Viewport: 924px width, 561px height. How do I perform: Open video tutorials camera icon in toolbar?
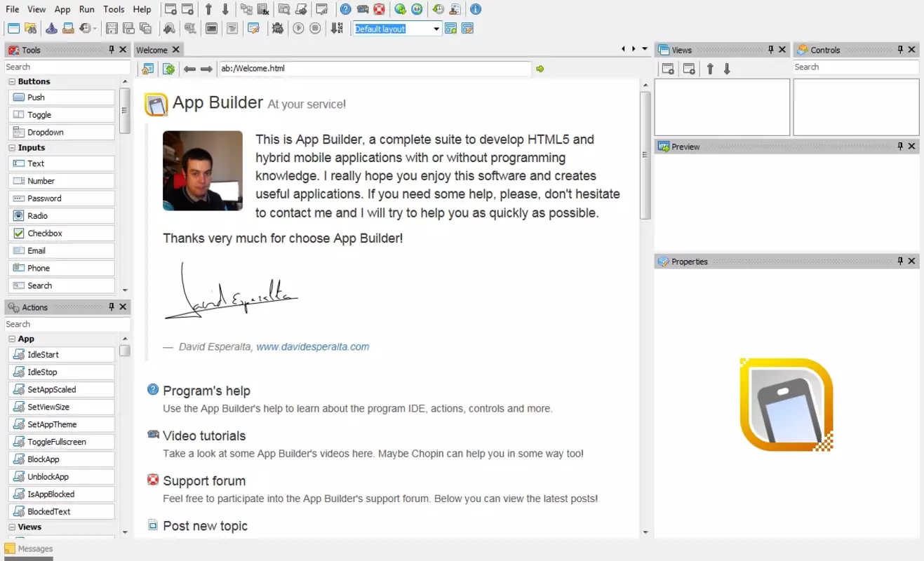point(363,10)
